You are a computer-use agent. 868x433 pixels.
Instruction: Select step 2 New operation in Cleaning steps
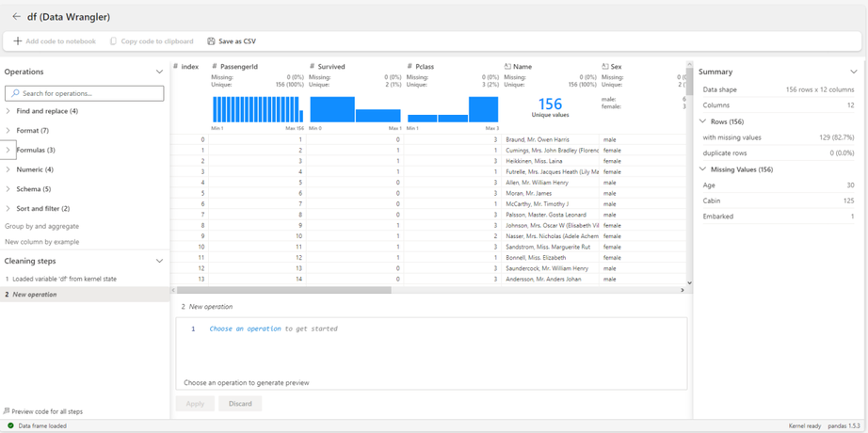coord(85,295)
